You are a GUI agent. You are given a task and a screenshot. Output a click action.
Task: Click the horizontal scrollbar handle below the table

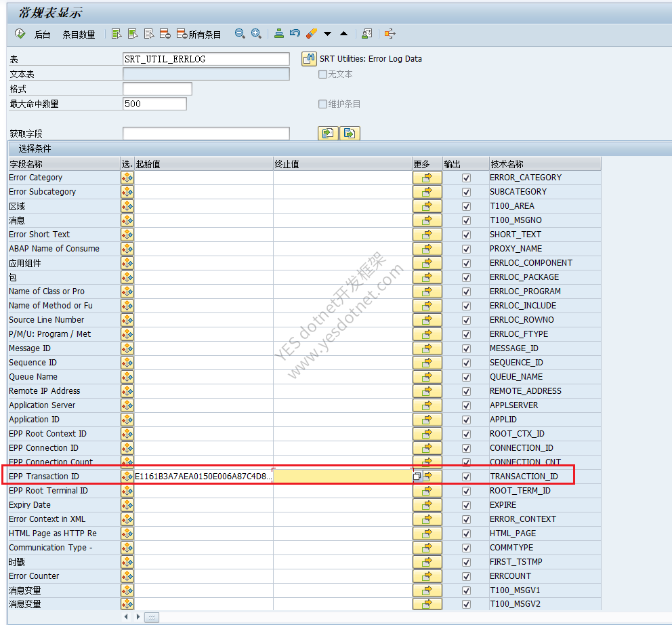tap(152, 618)
